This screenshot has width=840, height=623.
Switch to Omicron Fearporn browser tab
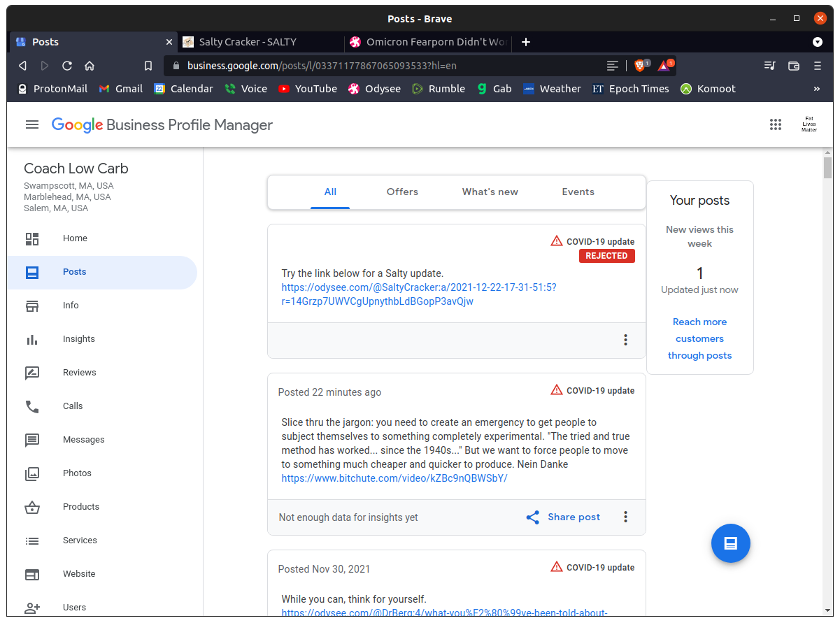pos(428,42)
